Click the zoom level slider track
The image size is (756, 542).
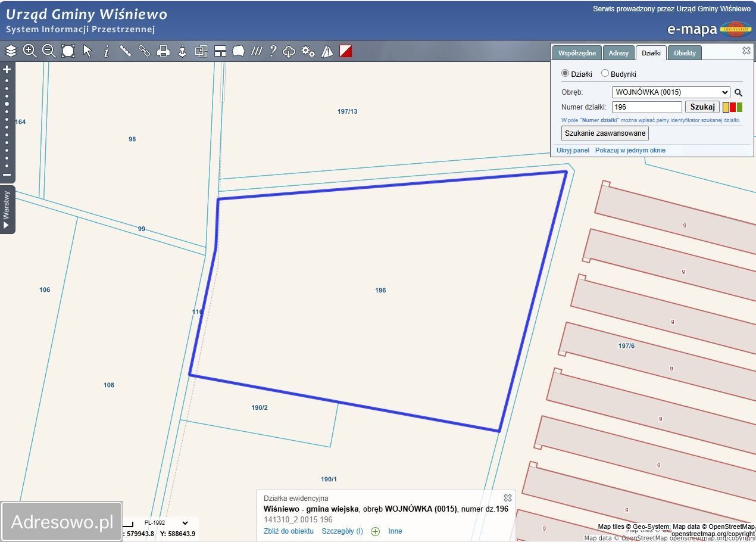click(x=7, y=122)
